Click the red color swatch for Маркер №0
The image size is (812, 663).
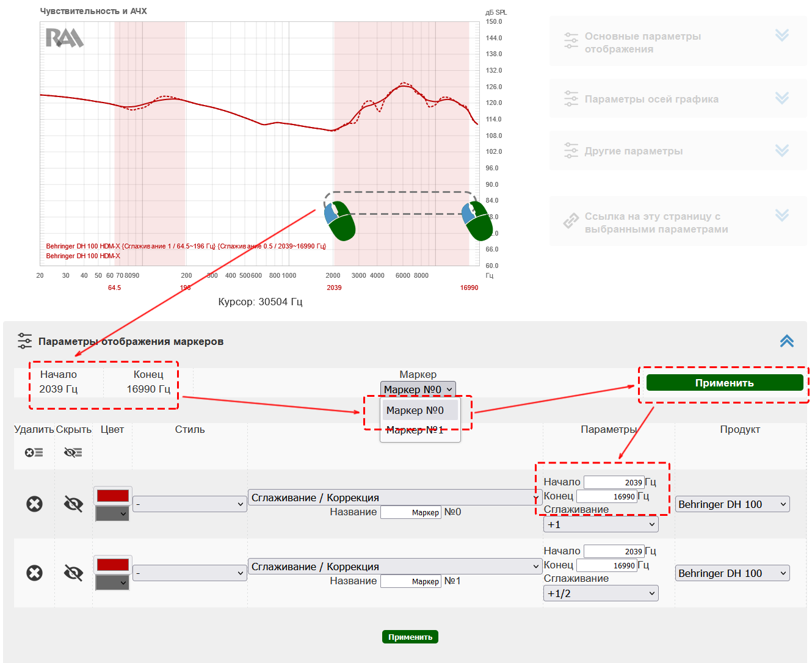point(113,496)
